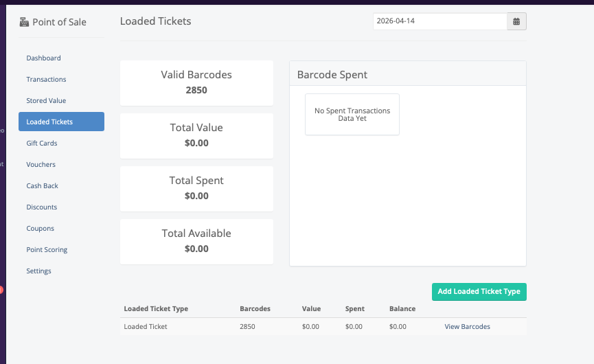Open the Dashboard page
Screen dimensions: 594x364
pos(43,58)
